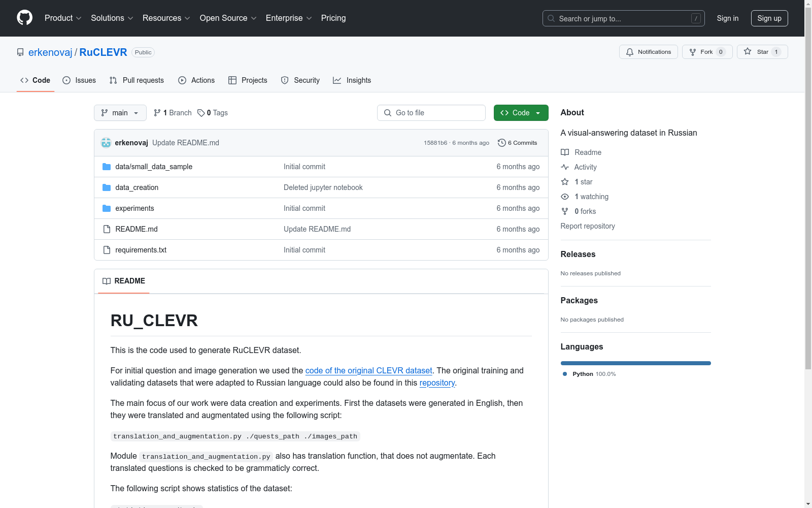The image size is (812, 508).
Task: Switch to the Issues tab
Action: coord(79,80)
